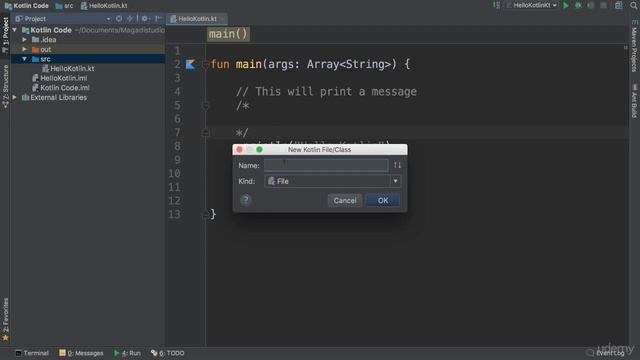Collapse the Kotlin Code root node arrow
Screen dimensions: 640x360
[x=15, y=30]
